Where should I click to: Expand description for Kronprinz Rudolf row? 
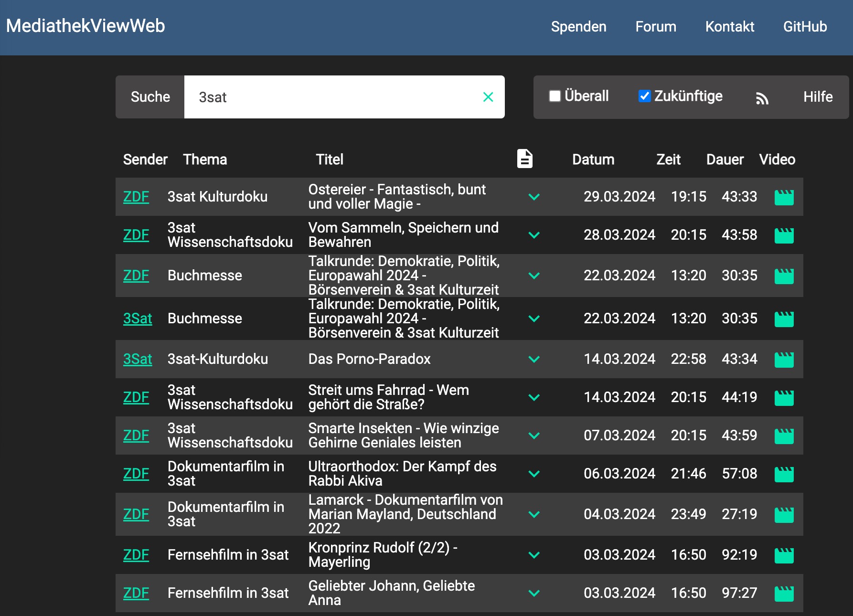click(x=534, y=555)
